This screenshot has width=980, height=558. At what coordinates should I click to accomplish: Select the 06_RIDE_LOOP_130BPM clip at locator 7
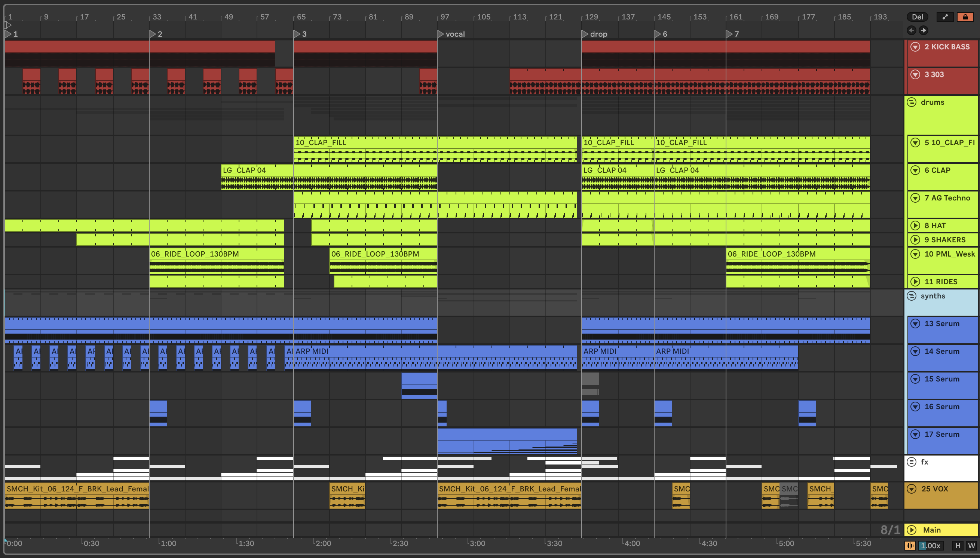pos(797,254)
